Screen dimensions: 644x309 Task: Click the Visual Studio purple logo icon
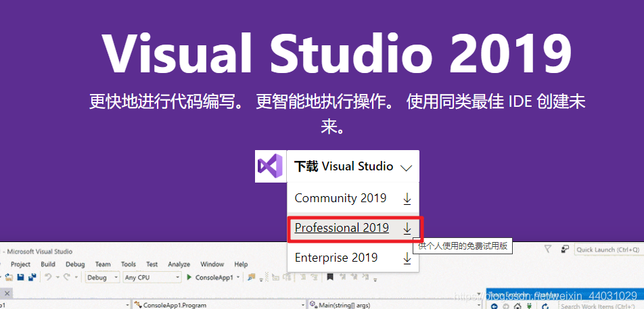[271, 166]
